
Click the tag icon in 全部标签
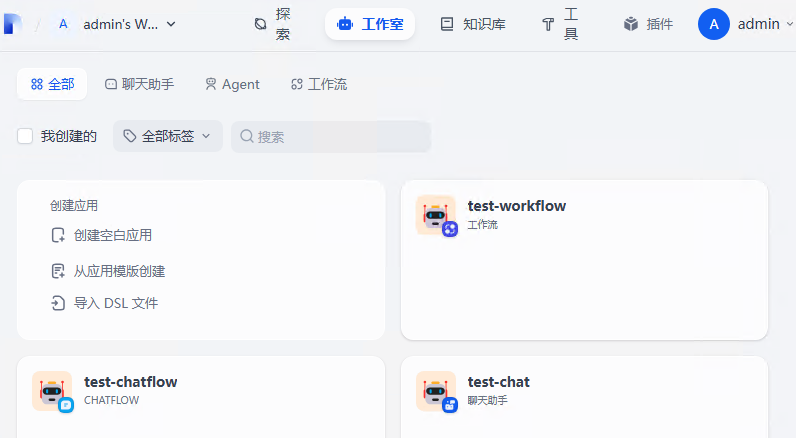pyautogui.click(x=130, y=136)
